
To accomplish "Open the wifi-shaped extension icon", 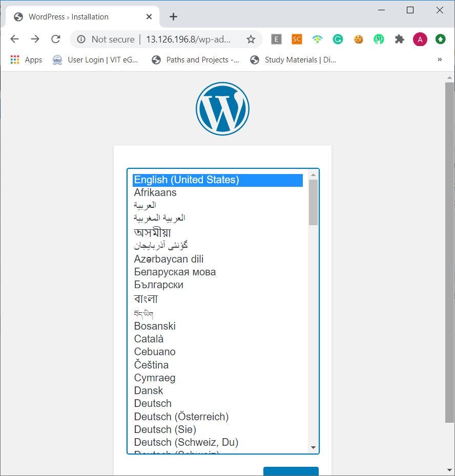I will (317, 39).
